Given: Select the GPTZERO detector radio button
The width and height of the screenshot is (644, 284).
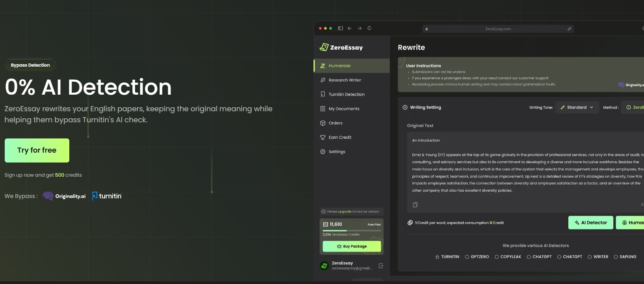Looking at the screenshot, I should coord(467,257).
